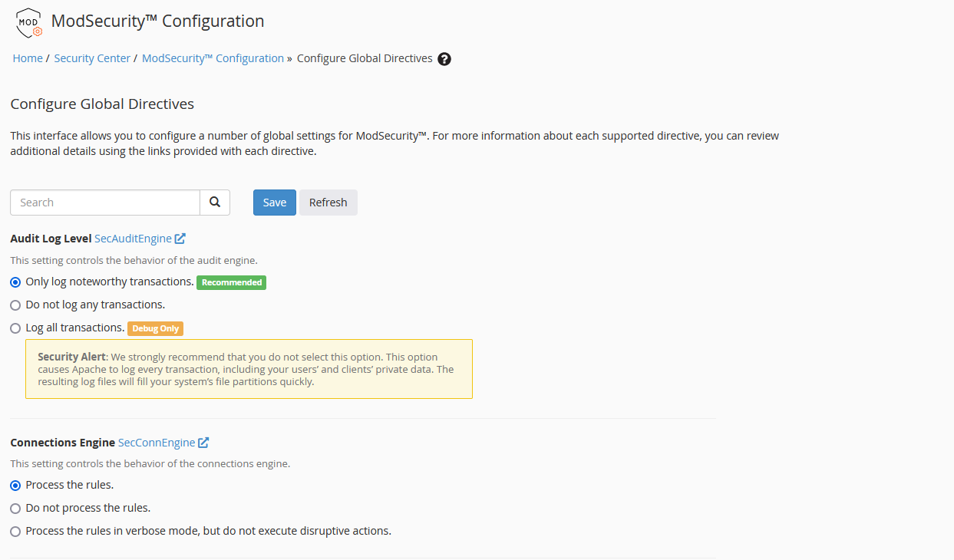
Task: Click inside the Search field
Action: point(104,202)
